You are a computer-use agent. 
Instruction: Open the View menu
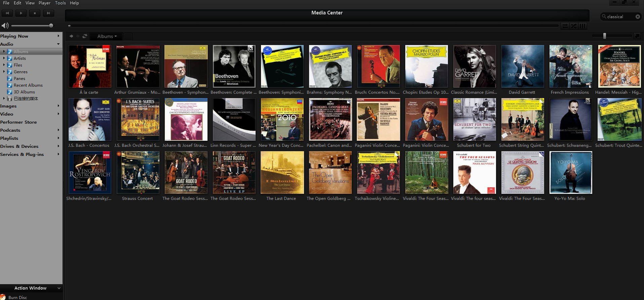point(30,3)
